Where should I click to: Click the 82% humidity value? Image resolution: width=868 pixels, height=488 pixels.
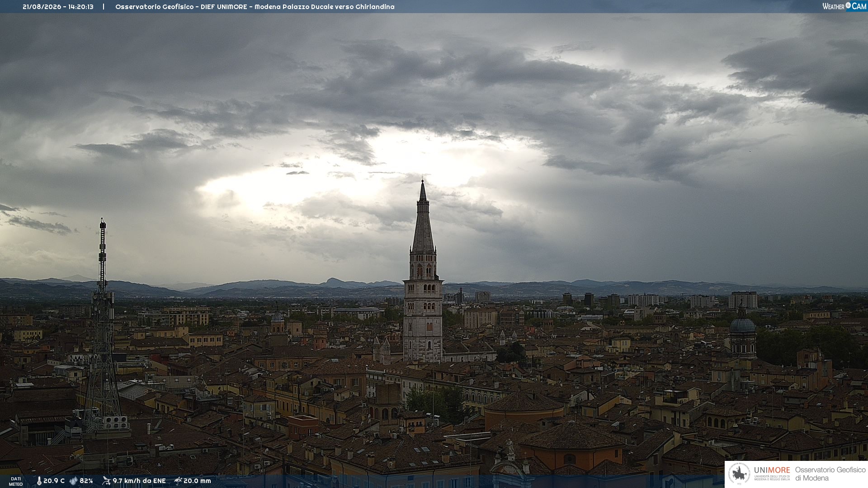coord(86,481)
